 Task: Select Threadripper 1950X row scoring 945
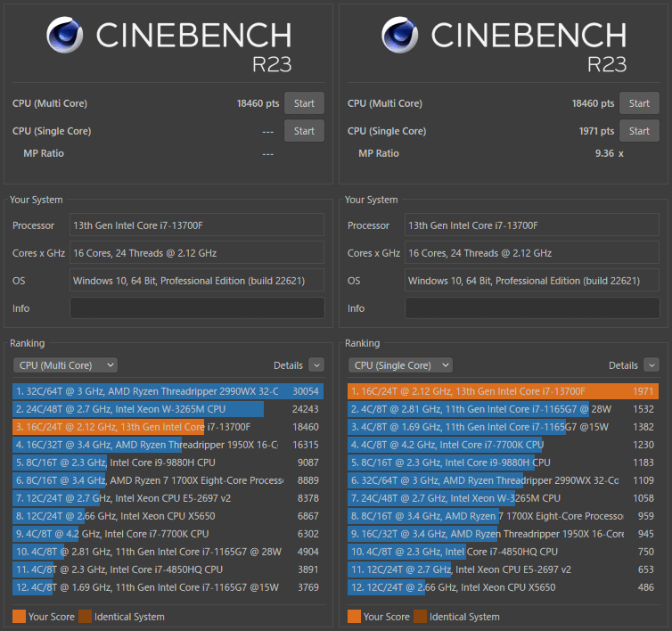504,534
